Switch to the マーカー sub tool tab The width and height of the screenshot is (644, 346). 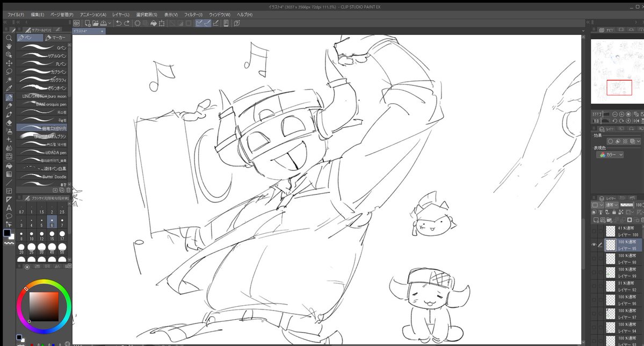click(x=55, y=38)
